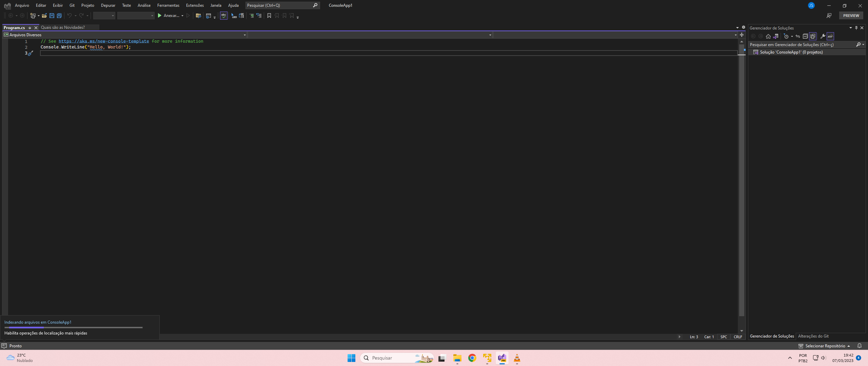Switch to Quais são as Novidades tab

63,27
